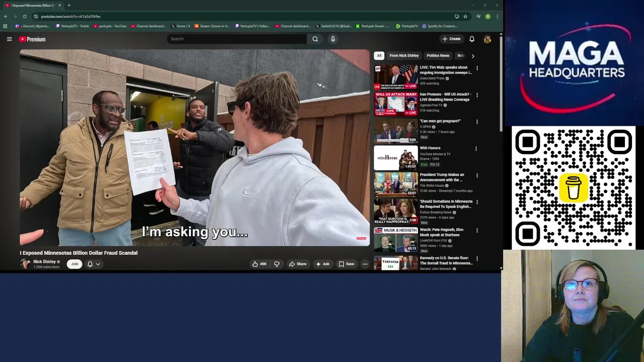Image resolution: width=644 pixels, height=362 pixels.
Task: Open YouTube notifications bell
Action: (472, 39)
